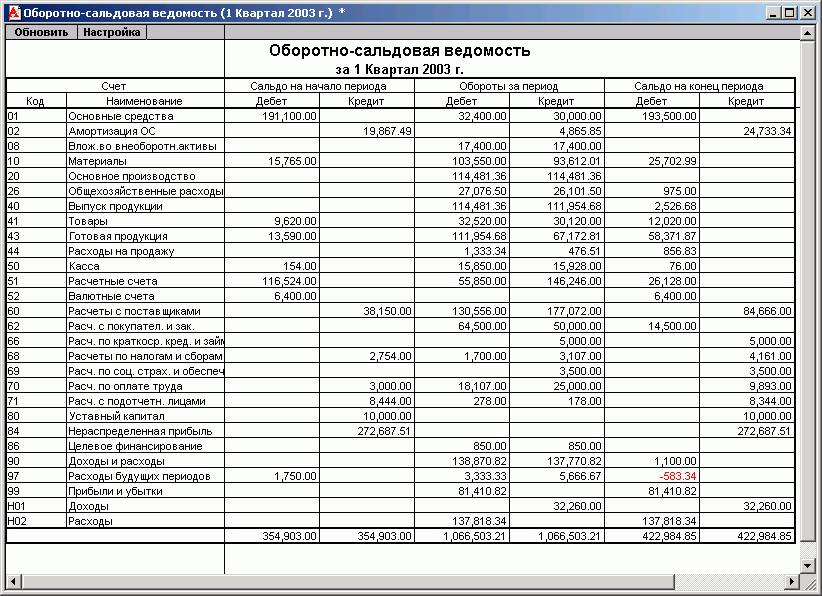Click the vertical scrollbar down arrow
Viewport: 822px width, 596px height.
click(807, 566)
